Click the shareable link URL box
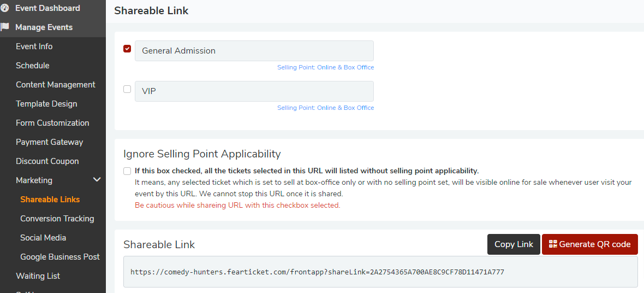Image resolution: width=644 pixels, height=293 pixels. pyautogui.click(x=380, y=272)
